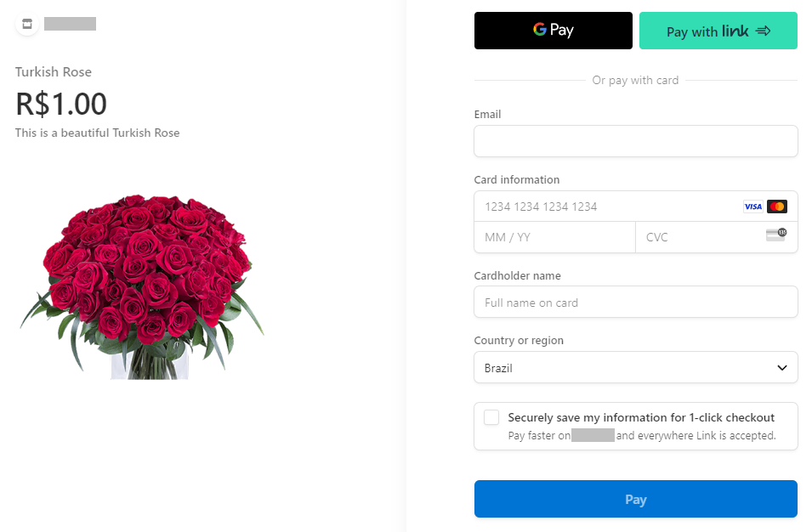Submit payment with blue Pay button
The image size is (812, 532).
[x=635, y=500]
